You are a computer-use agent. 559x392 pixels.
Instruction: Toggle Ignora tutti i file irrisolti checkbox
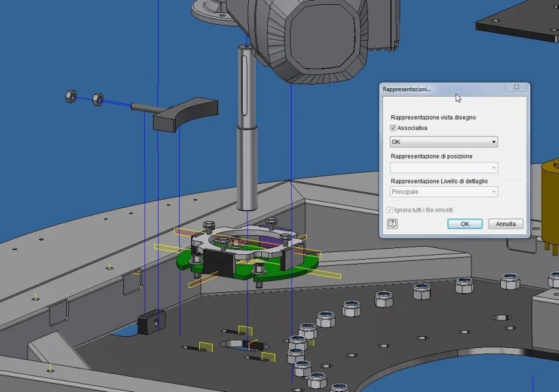click(390, 210)
